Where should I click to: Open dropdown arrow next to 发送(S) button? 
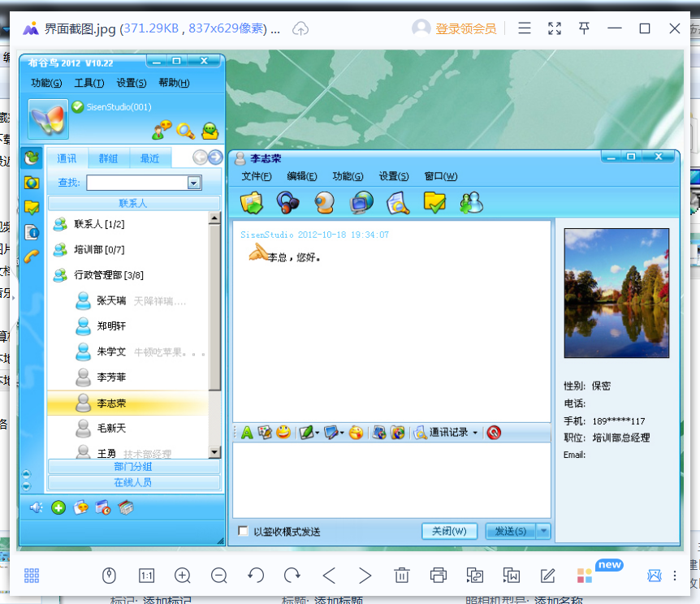tap(543, 531)
